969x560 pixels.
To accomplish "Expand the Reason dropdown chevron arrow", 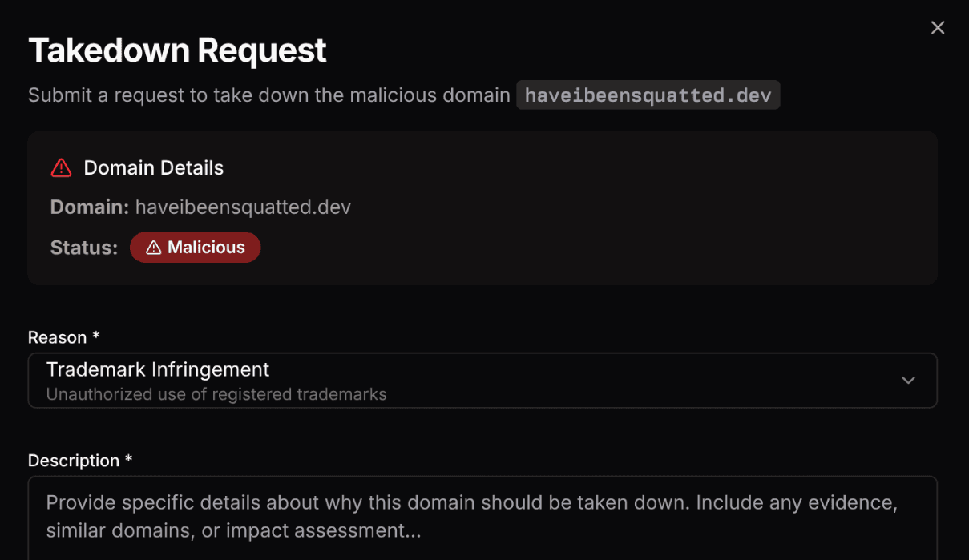I will click(x=908, y=380).
